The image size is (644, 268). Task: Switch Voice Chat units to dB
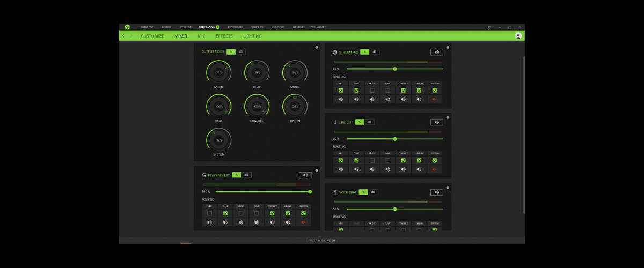(373, 192)
